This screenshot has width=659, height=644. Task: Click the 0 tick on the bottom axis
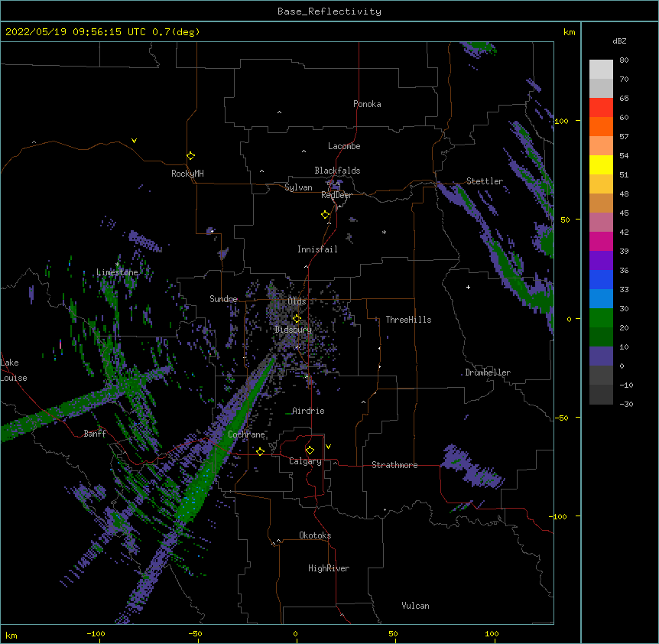[295, 634]
